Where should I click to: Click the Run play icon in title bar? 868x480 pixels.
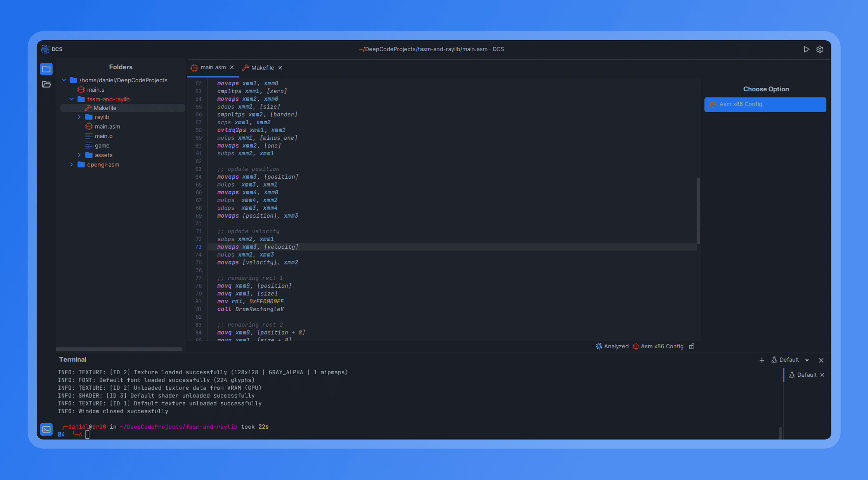[806, 49]
